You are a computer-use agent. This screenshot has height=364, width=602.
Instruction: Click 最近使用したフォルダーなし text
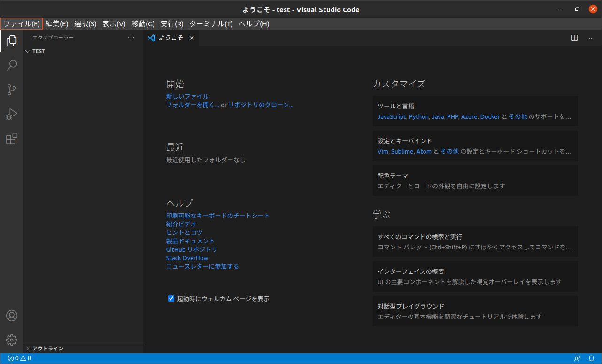coord(206,160)
